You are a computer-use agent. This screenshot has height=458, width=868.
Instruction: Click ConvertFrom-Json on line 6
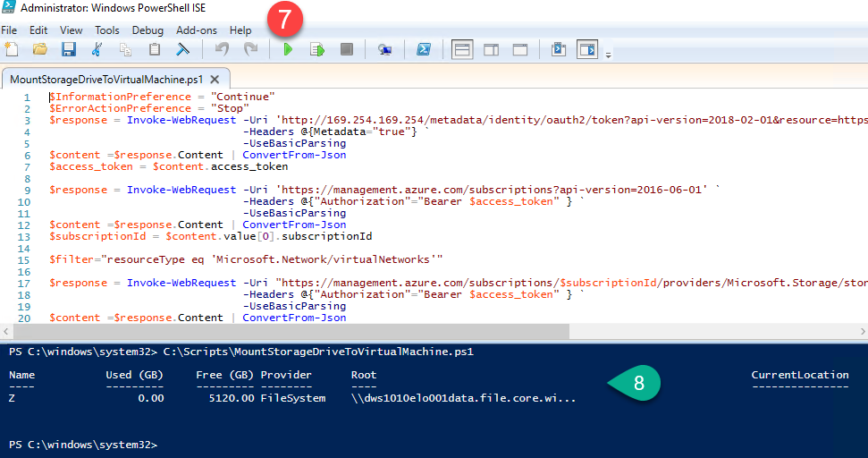pyautogui.click(x=294, y=155)
